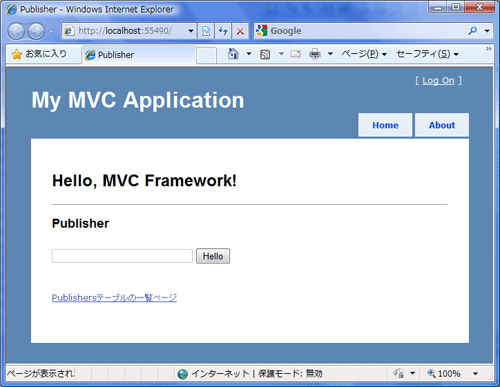Screen dimensions: 500x387
Task: Click the Internet Explorer title bar icon
Action: [11, 9]
